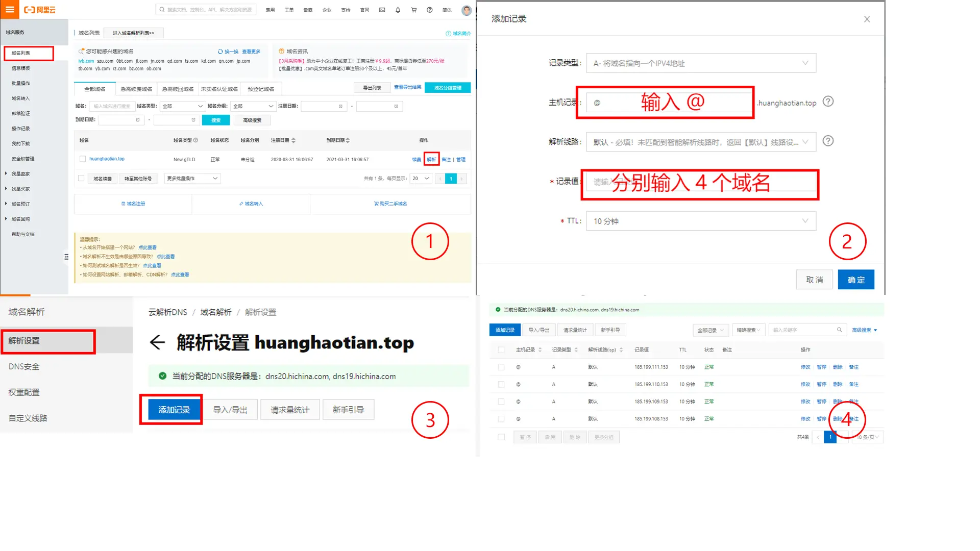Toggle select-all checkbox in records header
Viewport: 980px width, 551px height.
pos(501,350)
